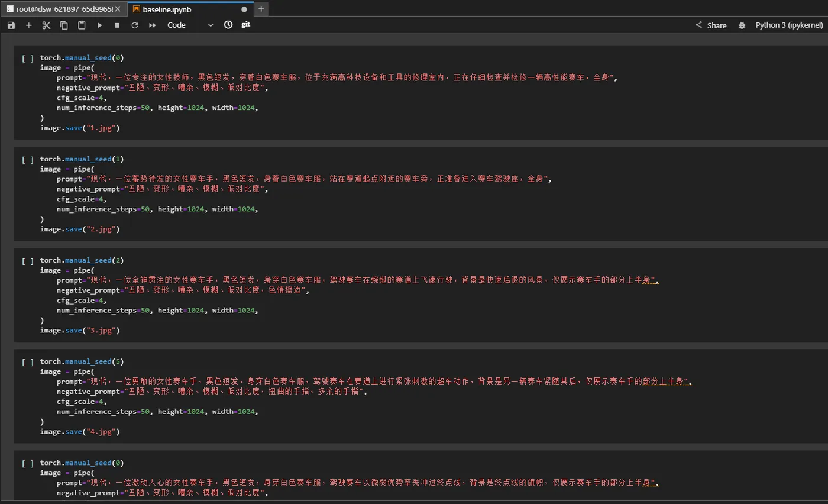Click the [ ] prompt of the manual_seed(1) cell
828x504 pixels.
pyautogui.click(x=27, y=160)
